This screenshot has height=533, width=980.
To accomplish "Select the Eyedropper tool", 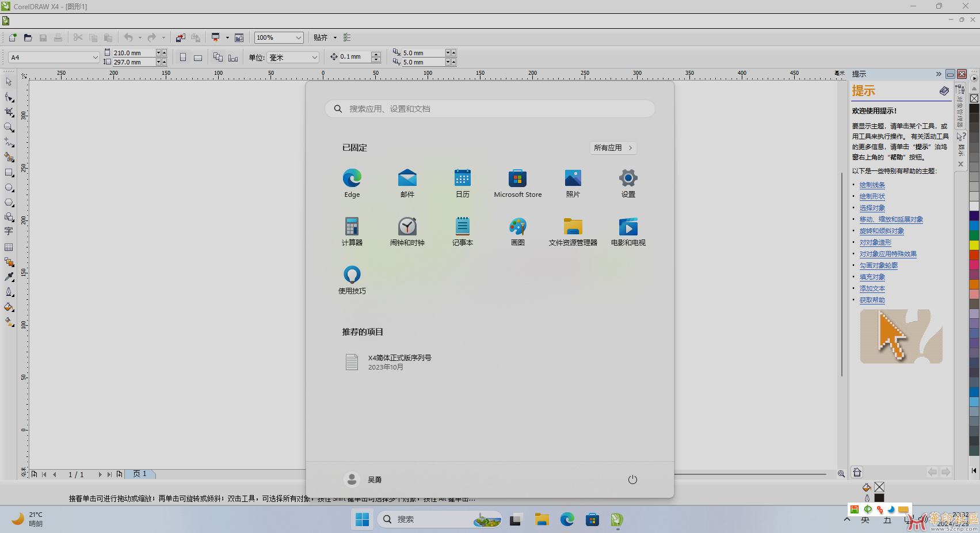I will click(x=9, y=277).
